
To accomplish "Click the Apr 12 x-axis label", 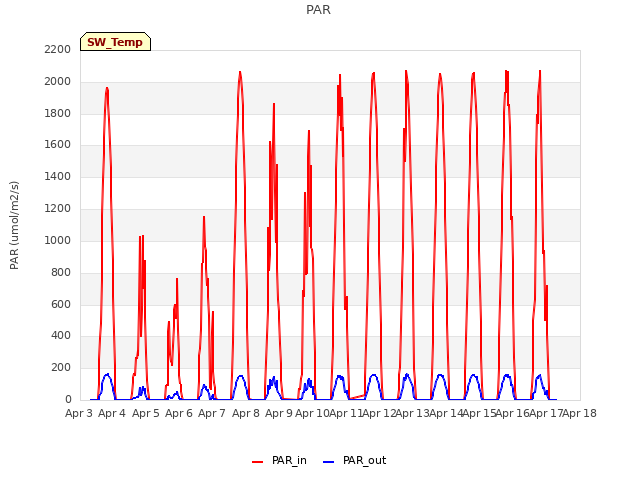I will pos(379,413).
